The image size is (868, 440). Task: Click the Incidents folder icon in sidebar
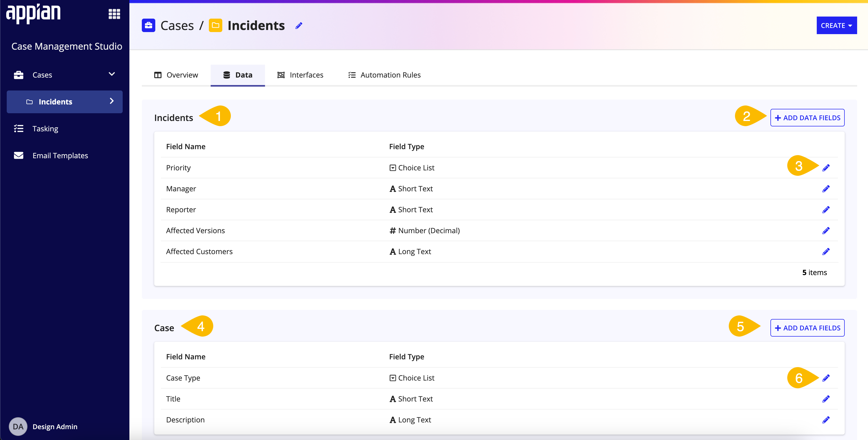pyautogui.click(x=30, y=102)
